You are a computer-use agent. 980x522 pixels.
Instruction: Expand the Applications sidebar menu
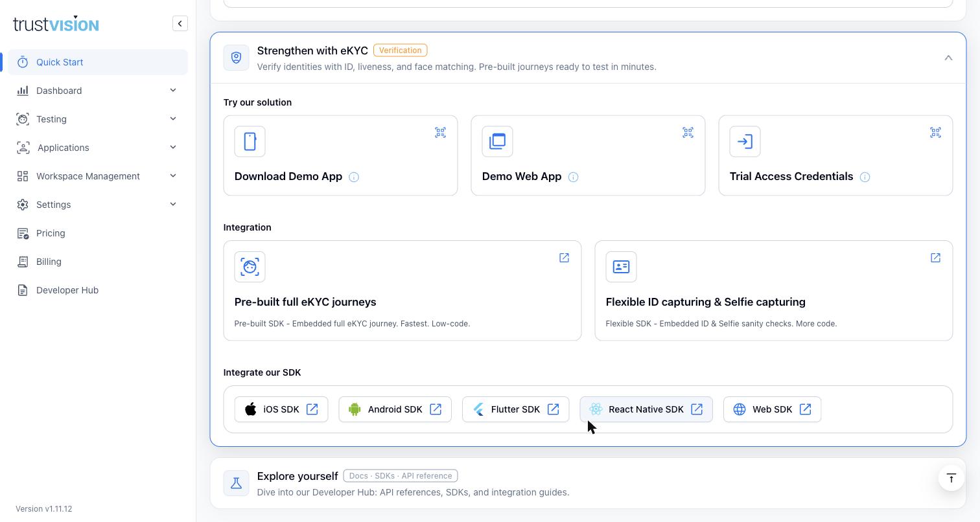[x=98, y=148]
